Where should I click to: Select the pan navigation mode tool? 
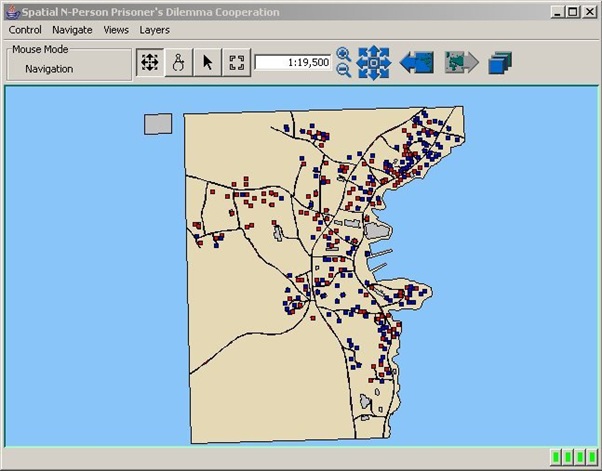(x=150, y=62)
